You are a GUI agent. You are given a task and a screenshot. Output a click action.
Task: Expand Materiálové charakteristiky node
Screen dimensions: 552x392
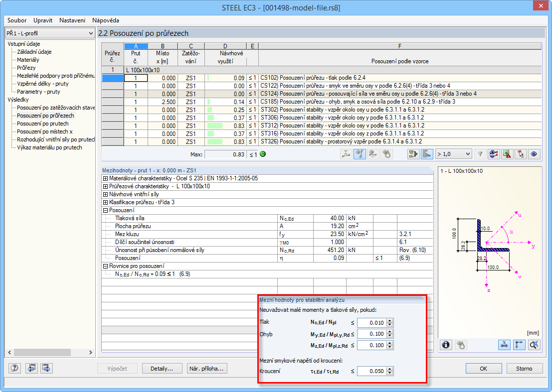pos(105,179)
